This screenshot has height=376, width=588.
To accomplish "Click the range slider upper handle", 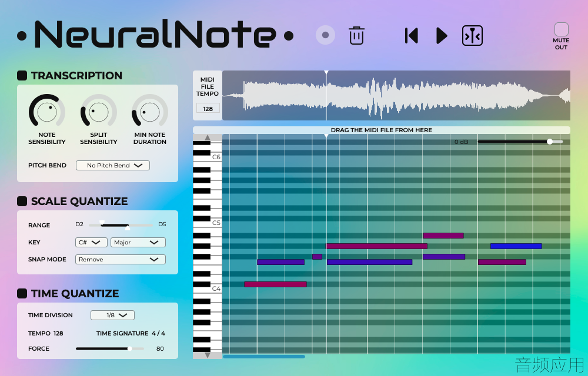I will pyautogui.click(x=128, y=227).
